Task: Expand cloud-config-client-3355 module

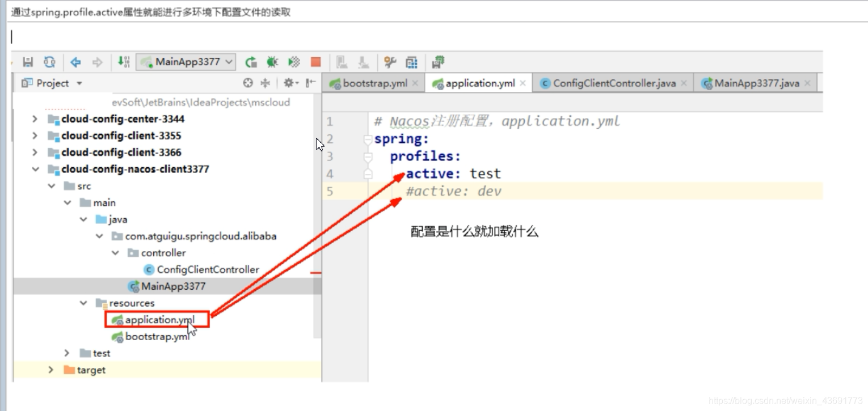Action: click(35, 136)
